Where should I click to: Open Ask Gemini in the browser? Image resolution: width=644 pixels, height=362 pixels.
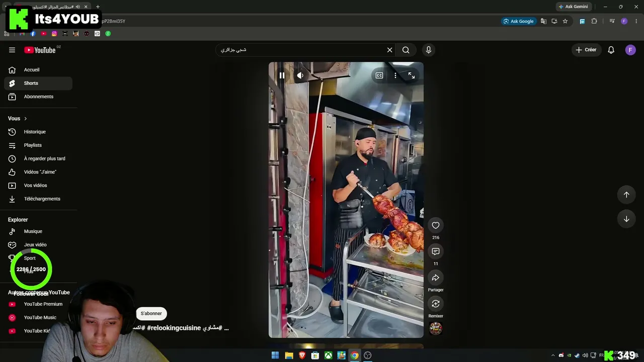pyautogui.click(x=573, y=7)
